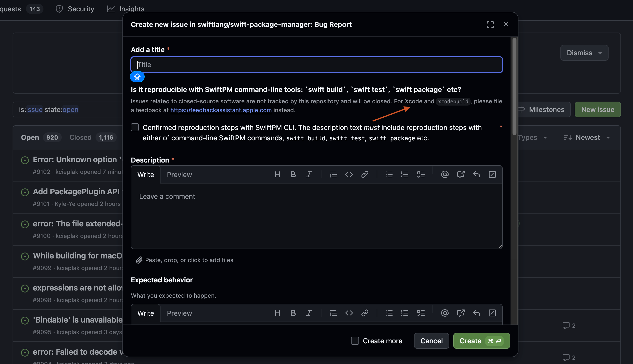Click the Title input field

coord(316,65)
